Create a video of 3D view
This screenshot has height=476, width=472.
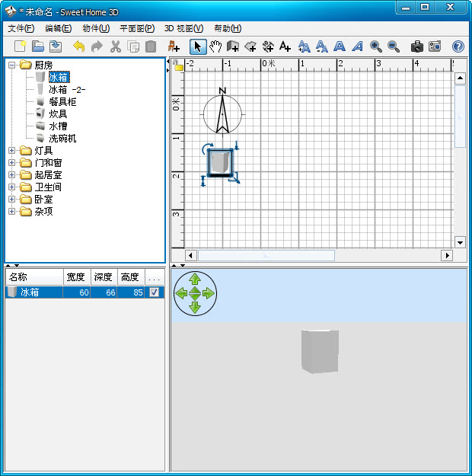(435, 46)
